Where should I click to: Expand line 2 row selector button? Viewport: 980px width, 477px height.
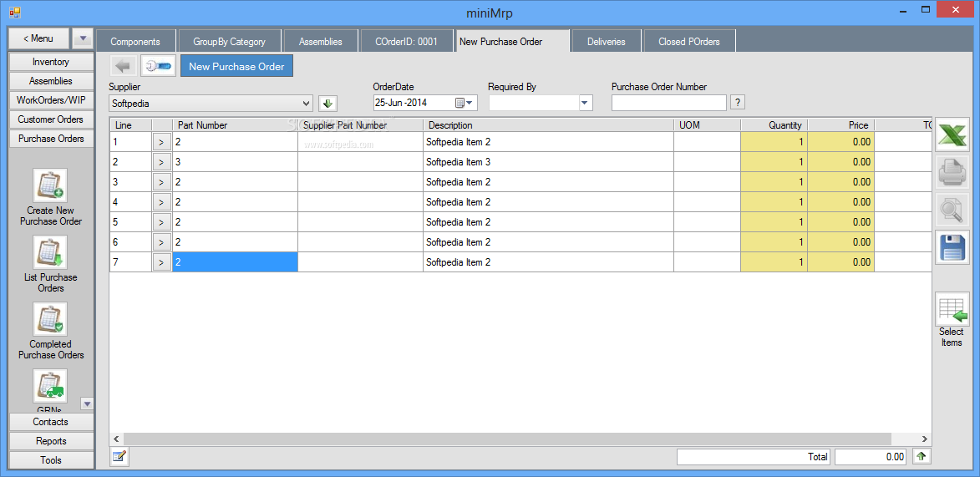pyautogui.click(x=161, y=163)
